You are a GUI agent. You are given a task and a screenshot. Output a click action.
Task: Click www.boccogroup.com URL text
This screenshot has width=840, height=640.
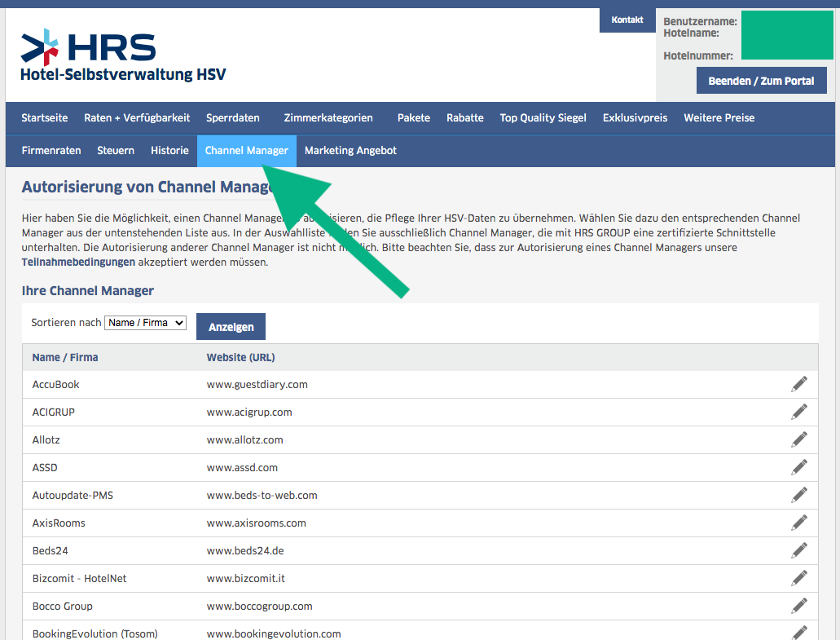pyautogui.click(x=259, y=607)
